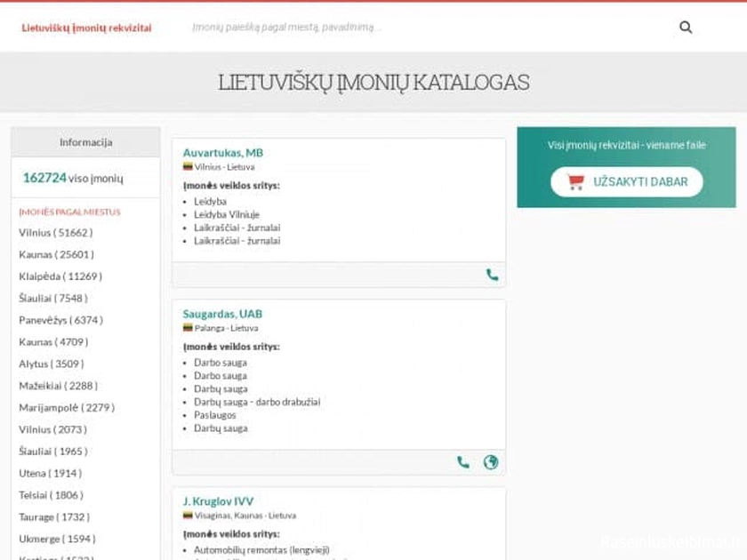Select Marijampolė (2279) city link
Viewport: 747px width, 560px height.
point(67,408)
